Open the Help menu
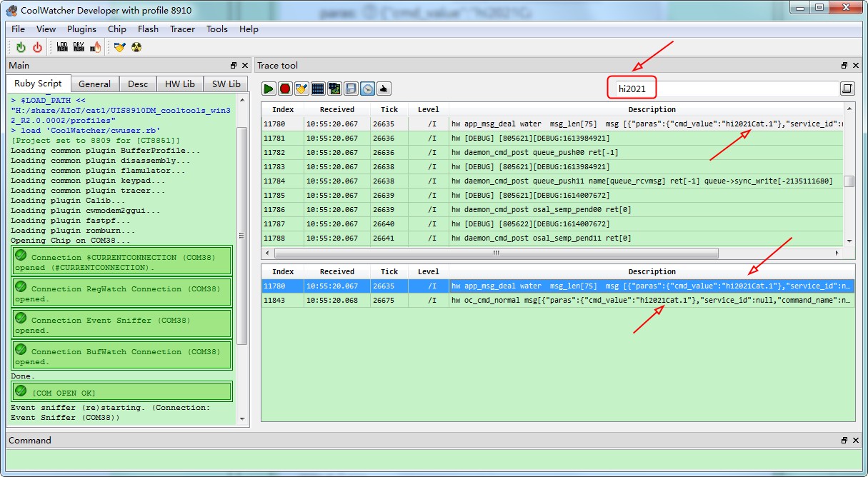This screenshot has width=868, height=477. 249,29
